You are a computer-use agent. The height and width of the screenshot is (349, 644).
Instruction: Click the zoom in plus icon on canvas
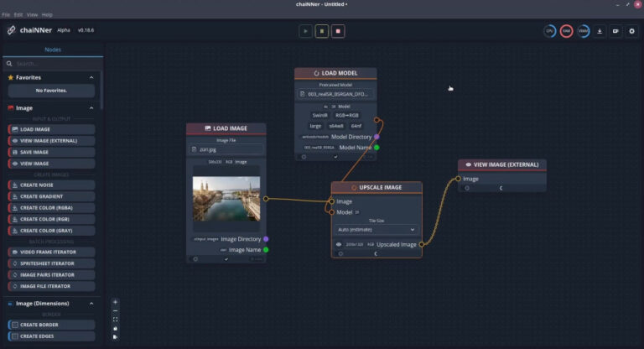click(115, 302)
